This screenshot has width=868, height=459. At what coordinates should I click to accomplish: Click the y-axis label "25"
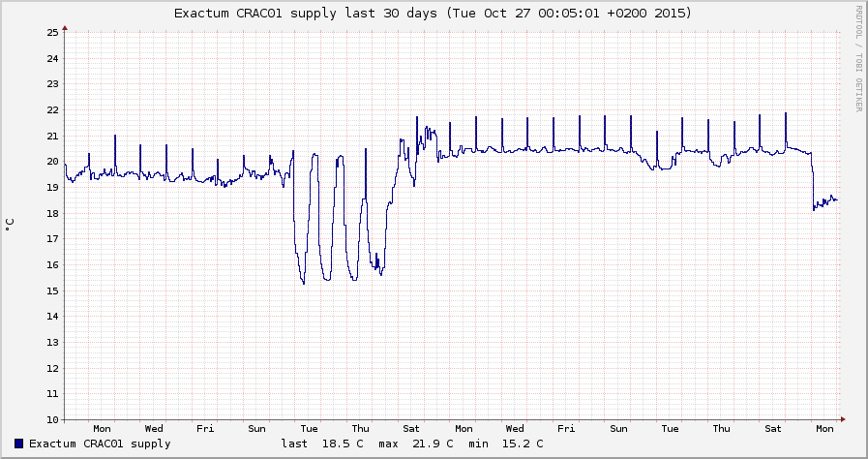point(52,32)
